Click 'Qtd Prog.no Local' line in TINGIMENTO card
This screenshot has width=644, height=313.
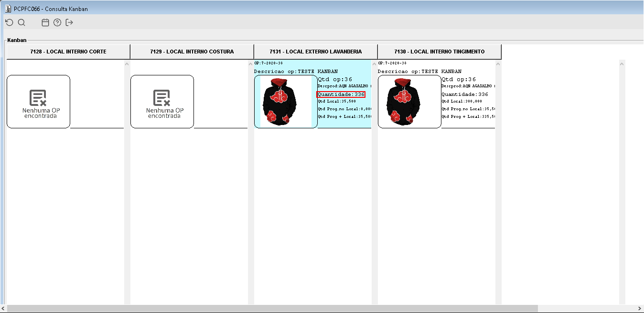(x=468, y=109)
